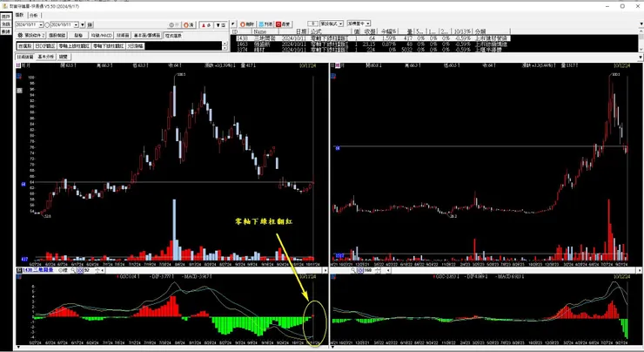The image size is (644, 352).
Task: Click the magnifier zoom icon under left chart
Action: point(73,270)
